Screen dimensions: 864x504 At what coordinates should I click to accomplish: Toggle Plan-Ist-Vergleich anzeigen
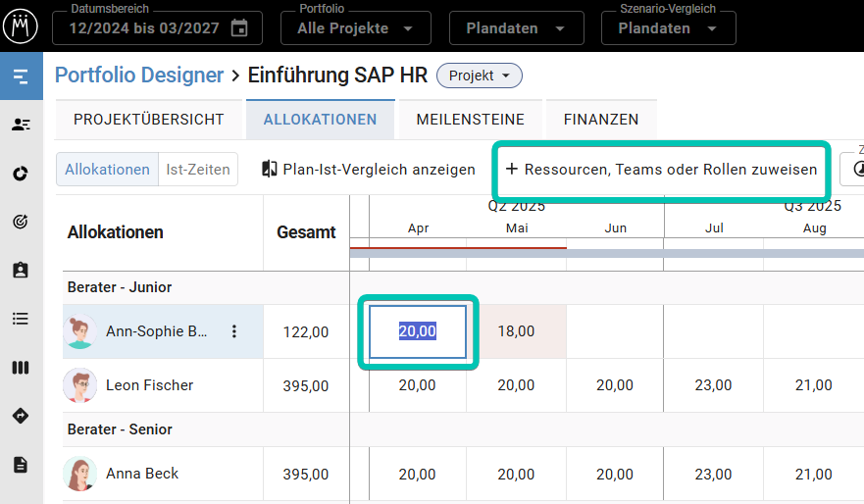(368, 170)
